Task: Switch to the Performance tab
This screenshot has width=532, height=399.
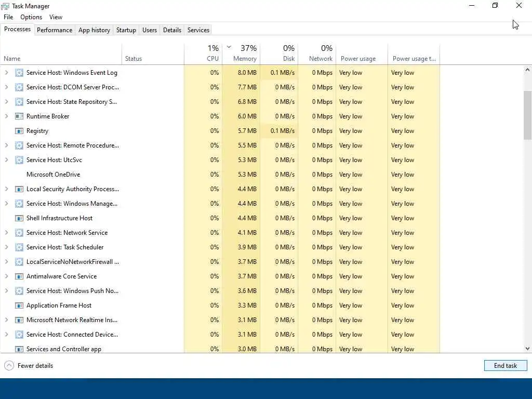Action: tap(55, 30)
